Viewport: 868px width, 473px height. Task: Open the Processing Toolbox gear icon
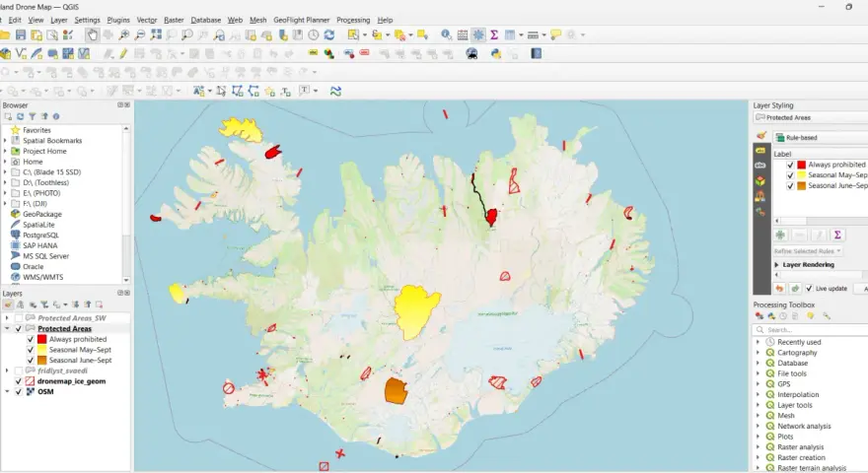[478, 34]
